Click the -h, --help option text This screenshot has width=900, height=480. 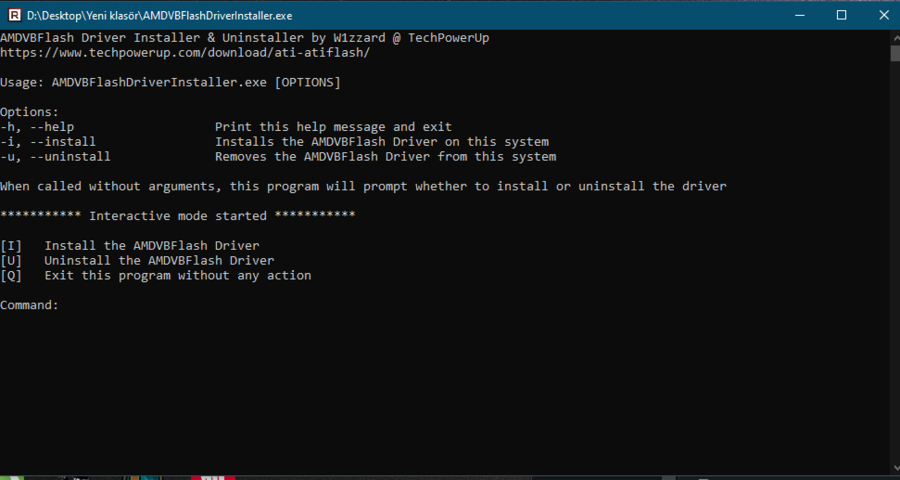[38, 127]
